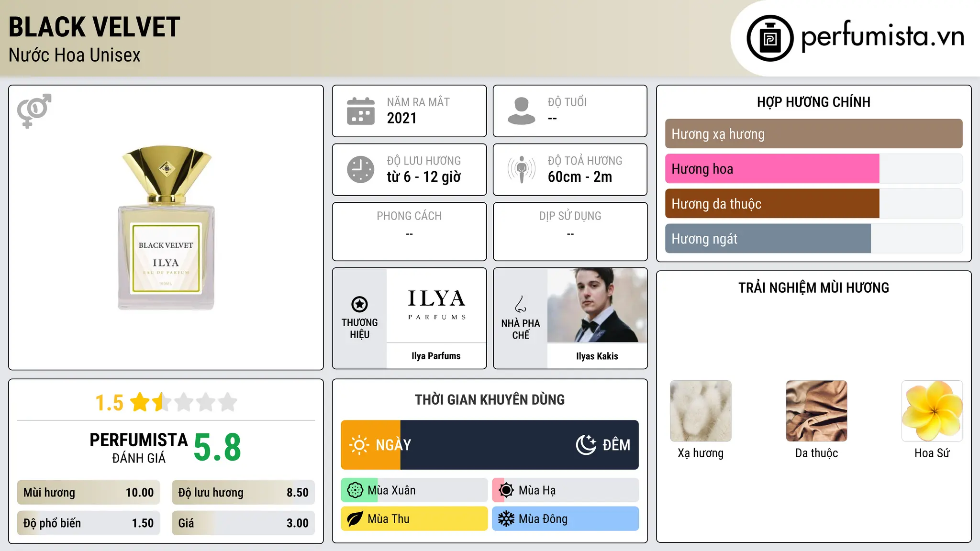Image resolution: width=980 pixels, height=551 pixels.
Task: Click the summer sun icon
Action: (x=506, y=490)
